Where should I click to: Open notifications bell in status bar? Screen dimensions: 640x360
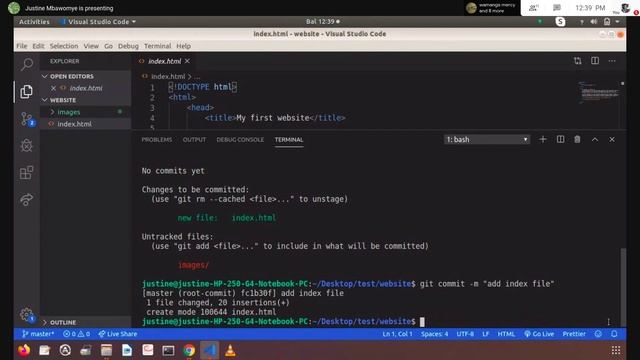pos(614,334)
